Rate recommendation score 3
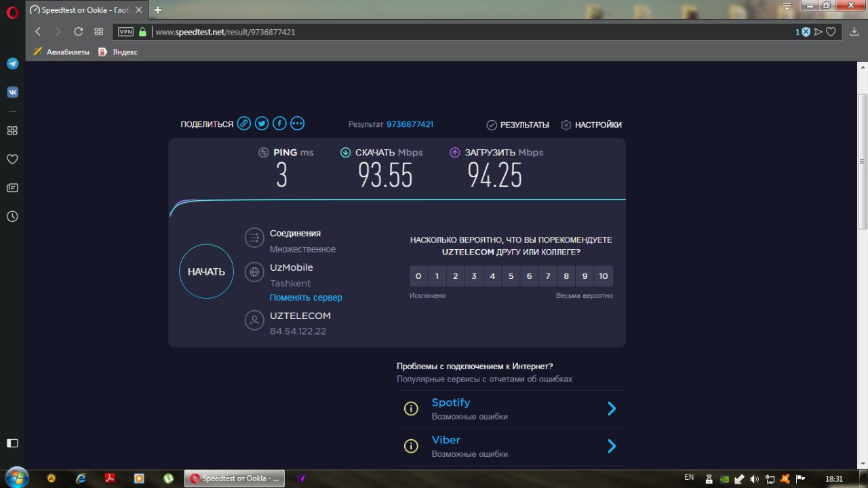The height and width of the screenshot is (488, 868). click(x=474, y=276)
